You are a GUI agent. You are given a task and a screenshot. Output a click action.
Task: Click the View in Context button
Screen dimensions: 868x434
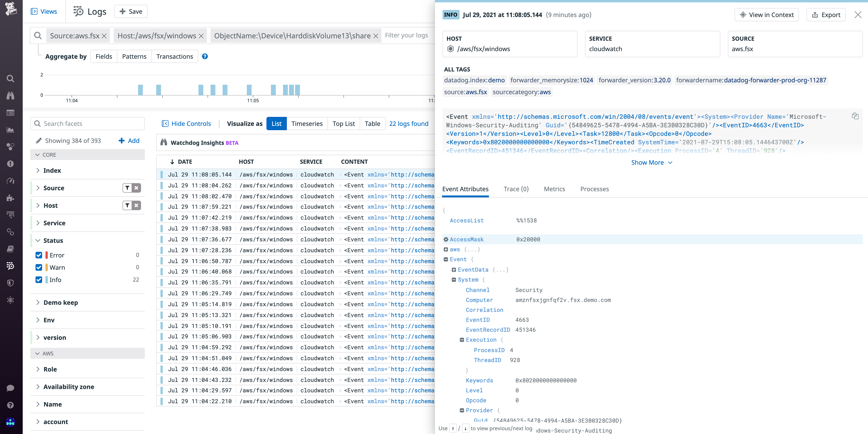pyautogui.click(x=766, y=14)
